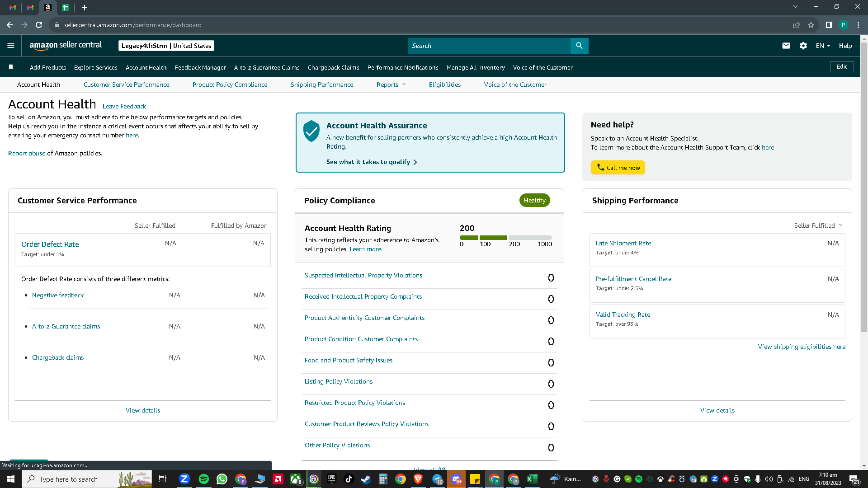Open Spotify from the taskbar
The image size is (868, 488).
(203, 479)
